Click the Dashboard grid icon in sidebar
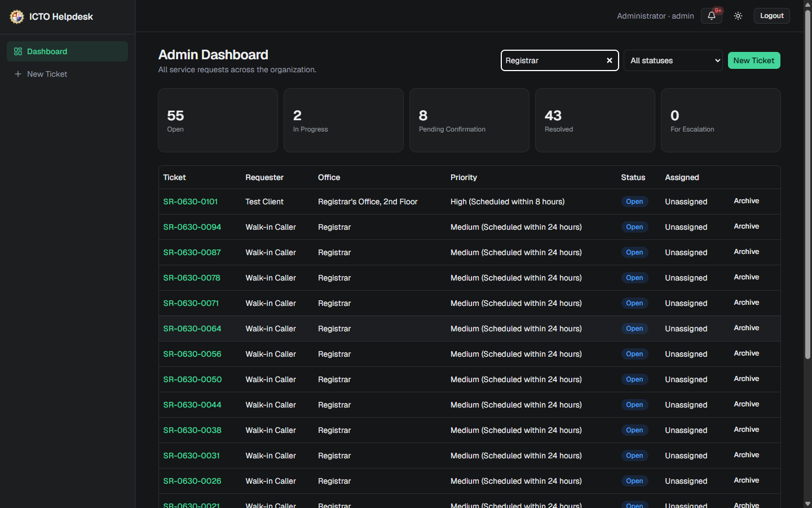The image size is (812, 508). 18,51
